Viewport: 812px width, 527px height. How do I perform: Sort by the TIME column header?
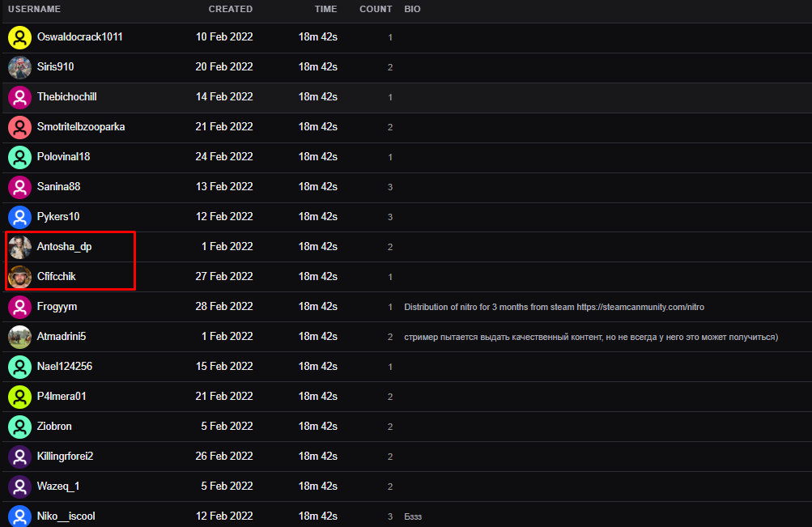pyautogui.click(x=325, y=9)
